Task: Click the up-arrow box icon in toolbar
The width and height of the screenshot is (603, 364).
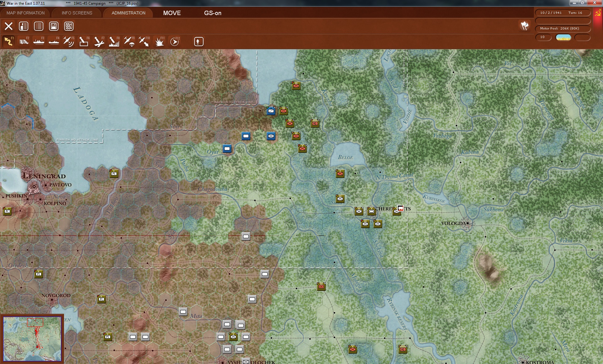Action: [198, 41]
